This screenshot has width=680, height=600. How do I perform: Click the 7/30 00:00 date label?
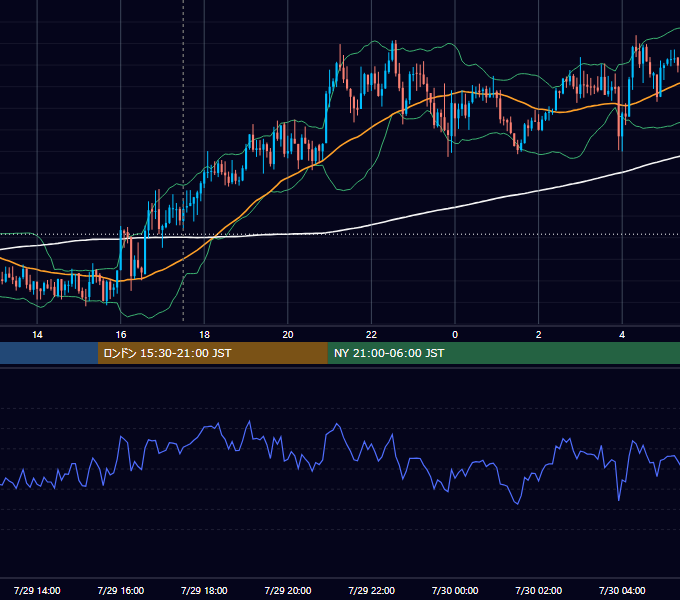(455, 590)
